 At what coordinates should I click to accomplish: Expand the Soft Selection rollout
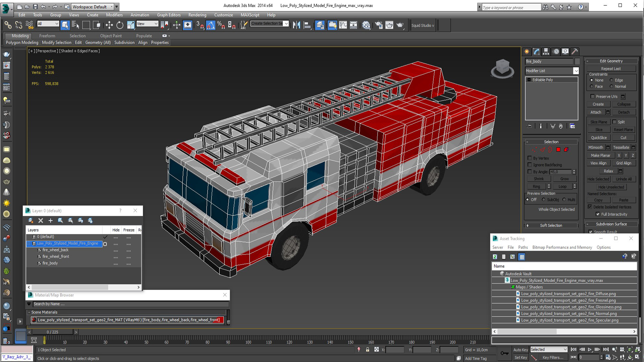pos(551,226)
